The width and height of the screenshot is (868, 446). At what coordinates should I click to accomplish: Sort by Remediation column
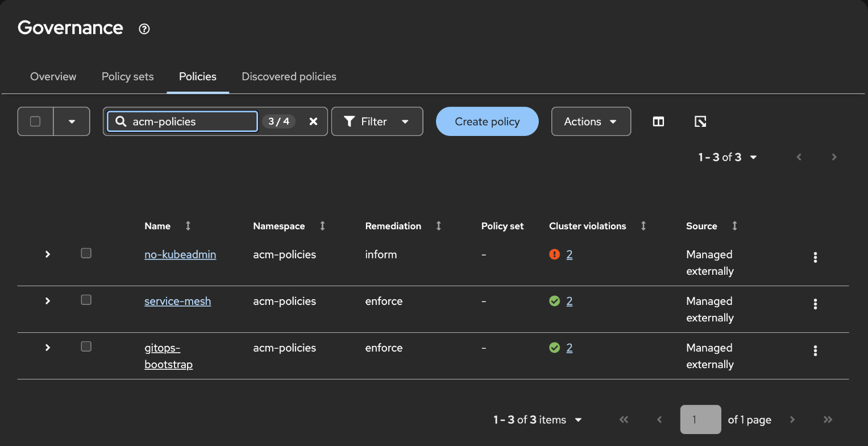[438, 226]
